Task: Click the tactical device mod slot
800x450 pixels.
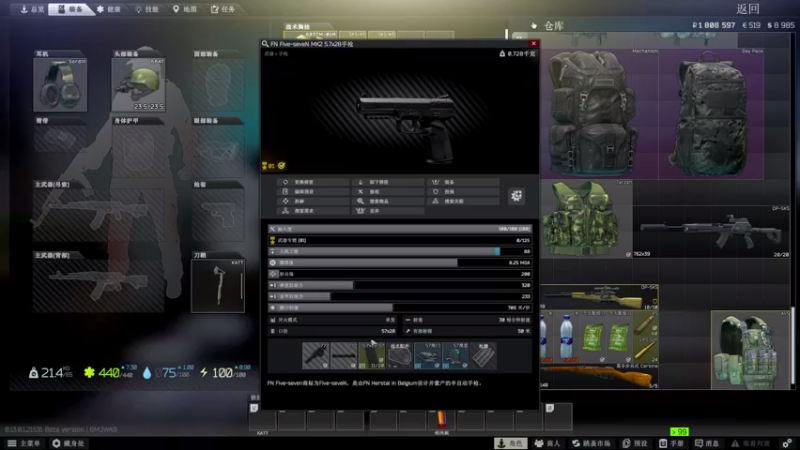Action: point(399,355)
